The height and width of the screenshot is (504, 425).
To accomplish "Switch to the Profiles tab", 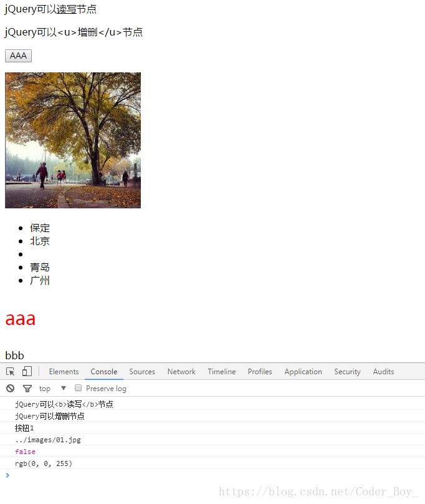I will tap(260, 372).
